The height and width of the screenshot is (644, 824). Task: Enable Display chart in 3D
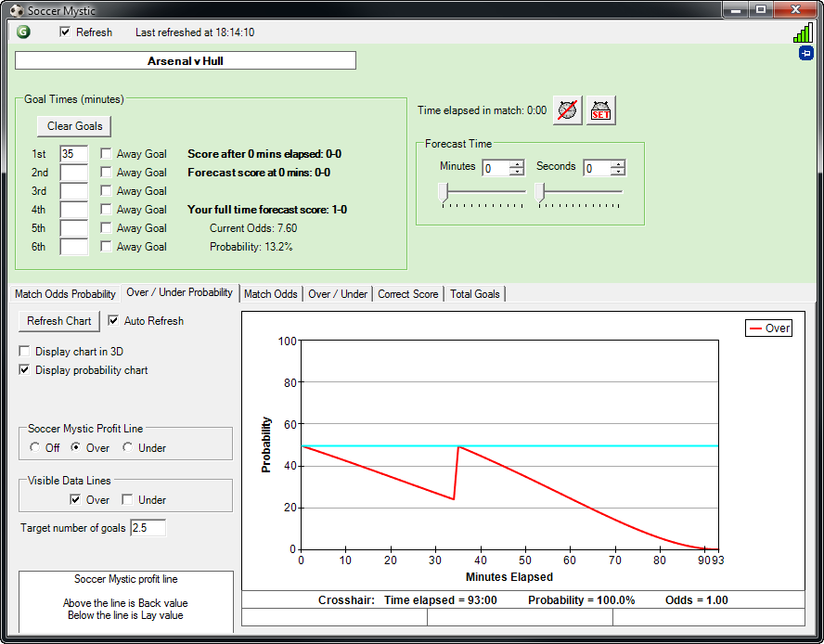(x=24, y=351)
